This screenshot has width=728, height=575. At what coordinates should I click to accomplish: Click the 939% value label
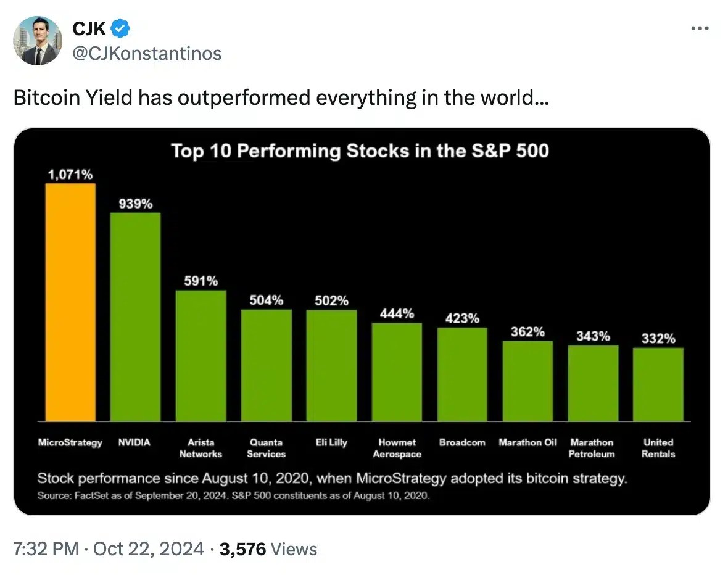pos(135,203)
